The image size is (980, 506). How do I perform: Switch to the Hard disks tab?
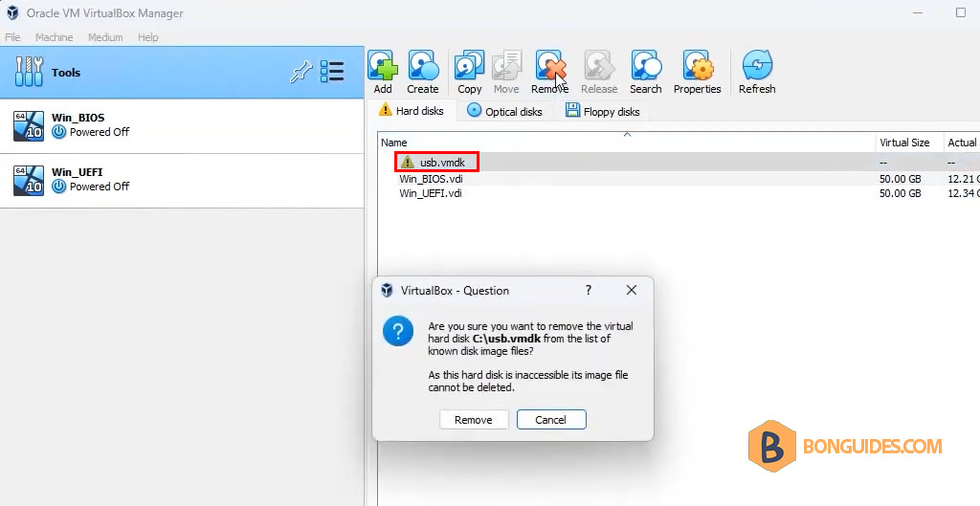coord(412,111)
